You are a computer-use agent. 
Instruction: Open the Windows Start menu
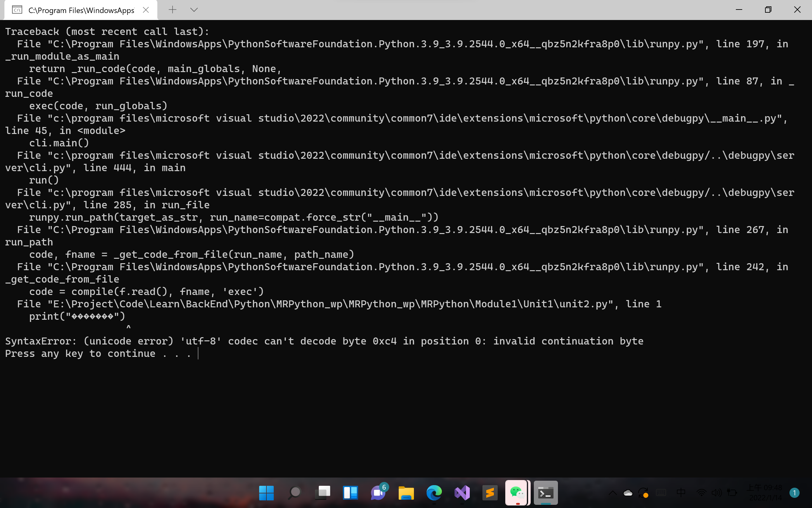click(x=266, y=493)
